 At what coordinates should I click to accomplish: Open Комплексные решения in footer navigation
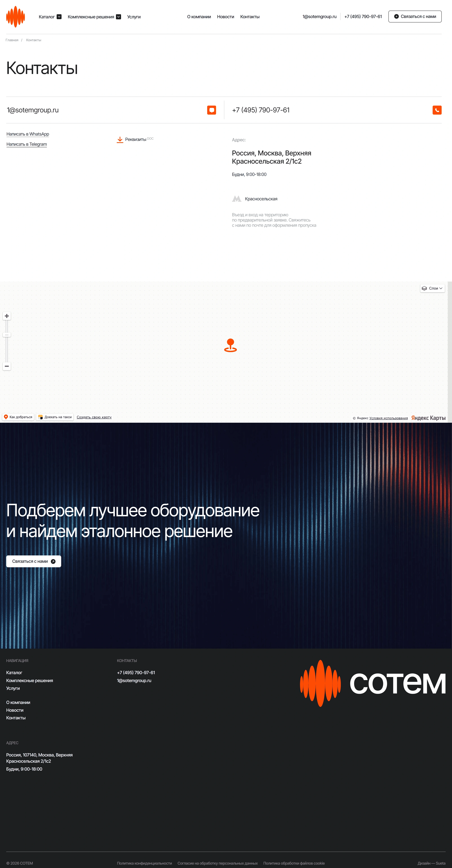[x=30, y=680]
